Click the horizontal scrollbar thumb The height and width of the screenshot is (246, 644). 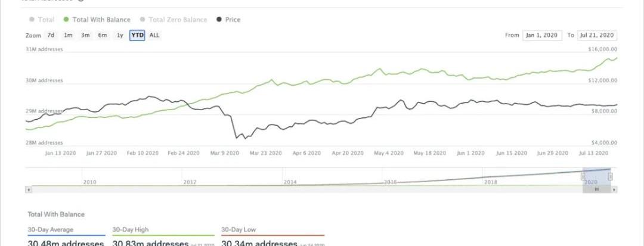click(x=597, y=189)
